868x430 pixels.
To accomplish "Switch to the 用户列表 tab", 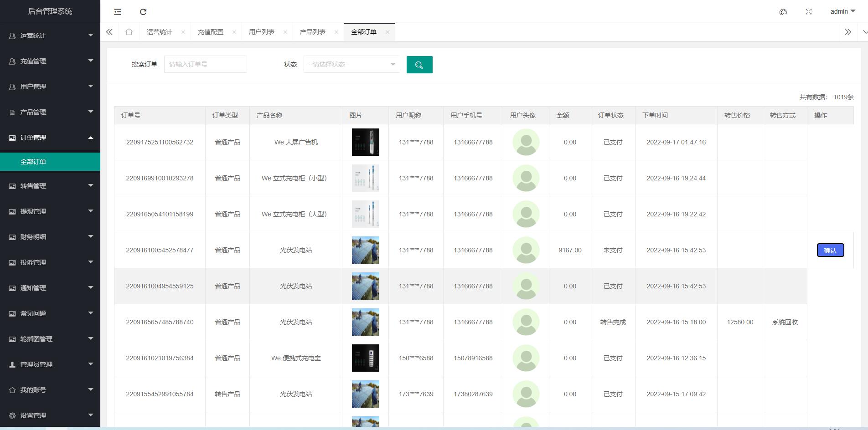I will 261,32.
